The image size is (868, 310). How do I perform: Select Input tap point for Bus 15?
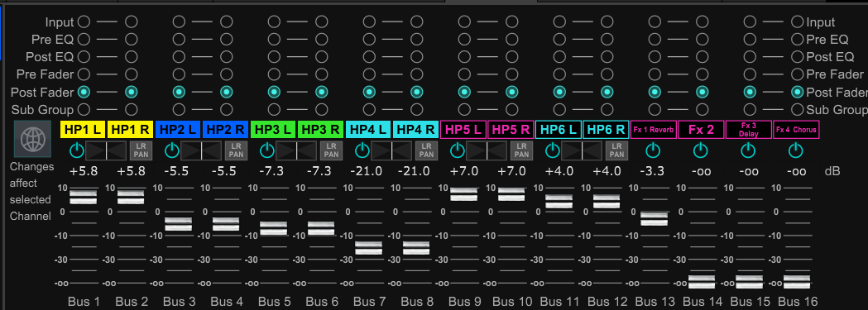[751, 21]
